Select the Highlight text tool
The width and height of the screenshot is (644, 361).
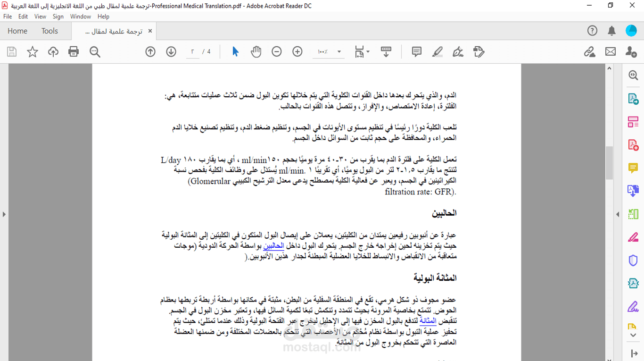(438, 52)
